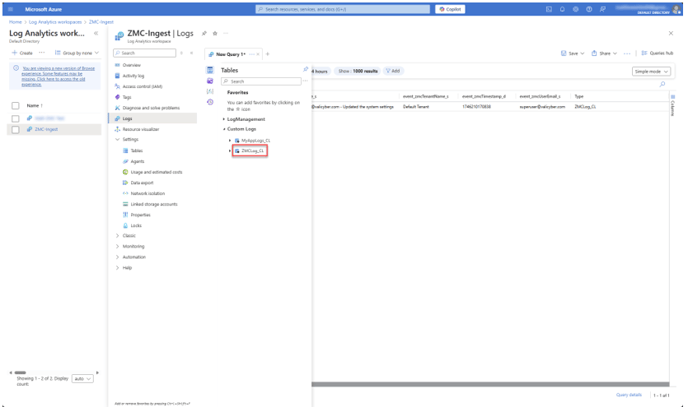Screen dimensions: 688x407
Task: Focus the Tables pane search field
Action: [261, 81]
